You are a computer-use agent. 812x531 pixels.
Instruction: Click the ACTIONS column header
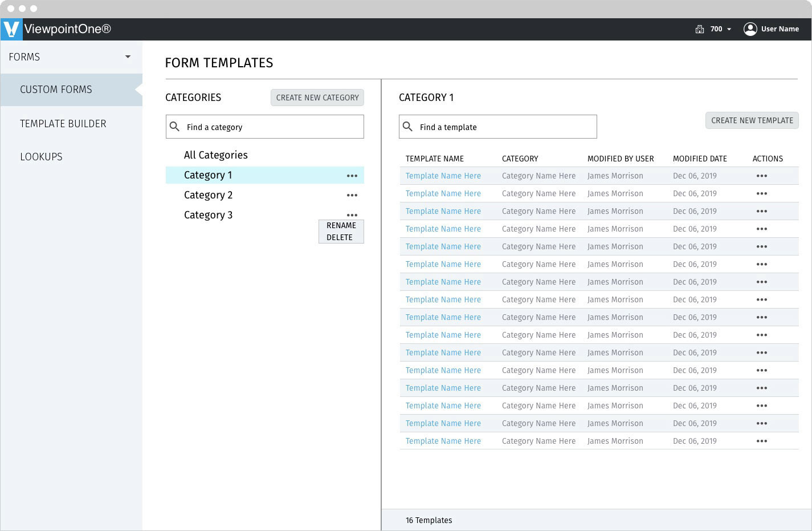pos(768,159)
